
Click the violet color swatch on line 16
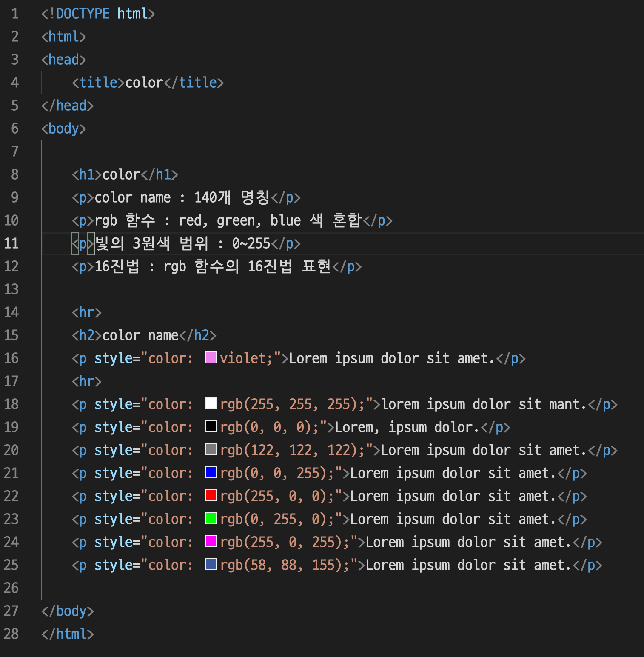[211, 357]
